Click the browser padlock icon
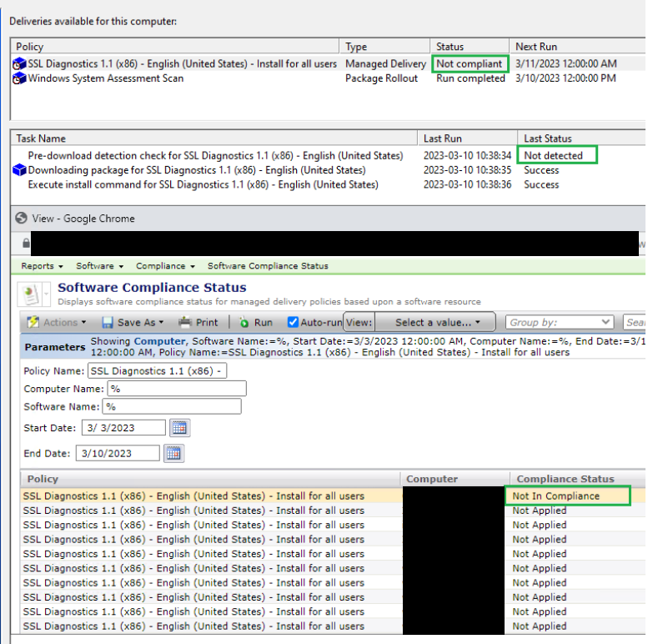663x644 pixels. 26,244
